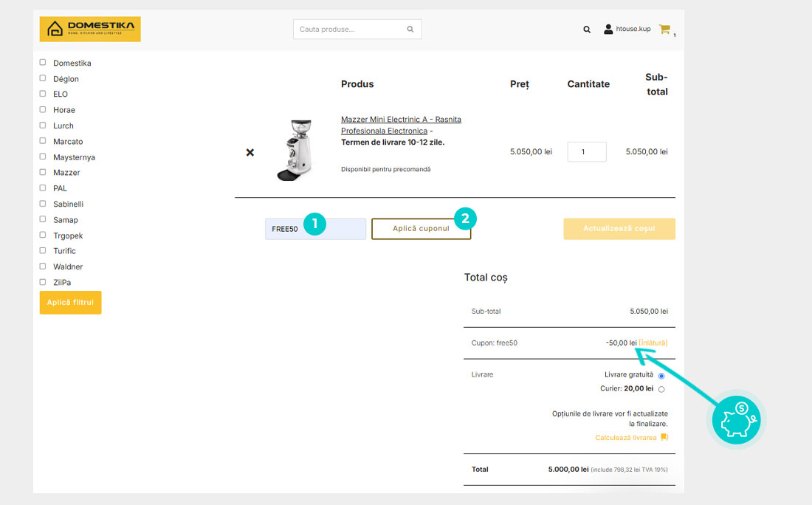Click the Domestika brand label
The width and height of the screenshot is (812, 505).
click(72, 63)
